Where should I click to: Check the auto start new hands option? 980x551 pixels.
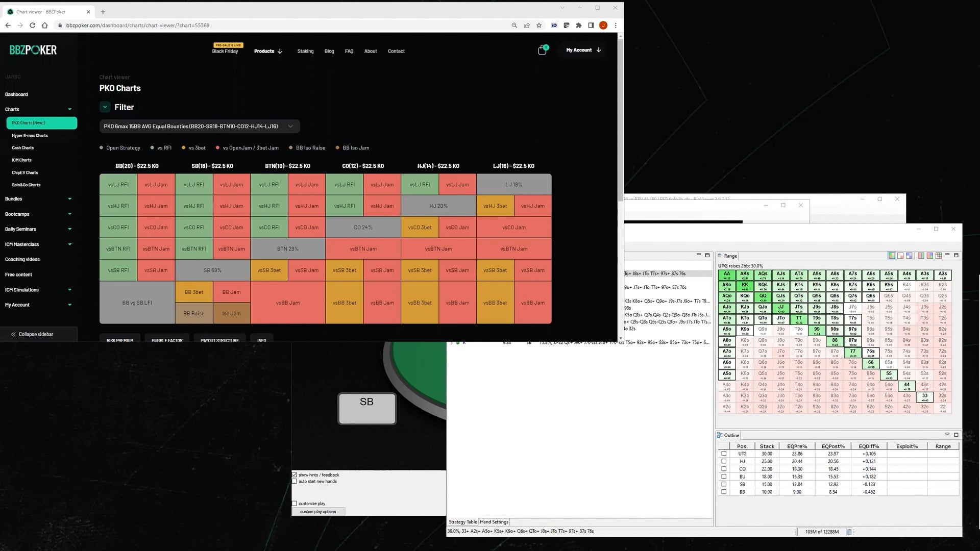point(295,481)
